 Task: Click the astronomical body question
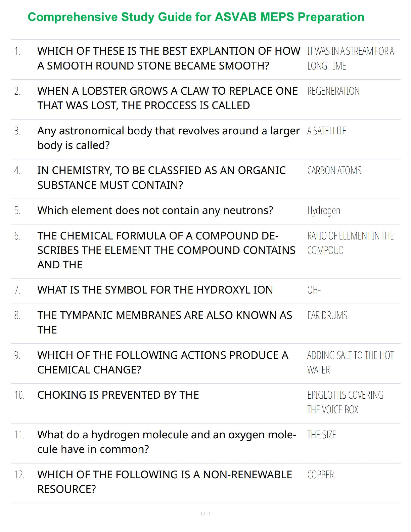pos(169,138)
